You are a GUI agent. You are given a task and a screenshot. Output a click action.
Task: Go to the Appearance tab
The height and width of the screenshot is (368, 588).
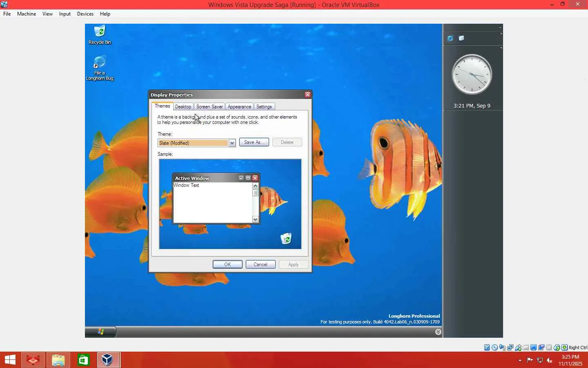point(239,107)
